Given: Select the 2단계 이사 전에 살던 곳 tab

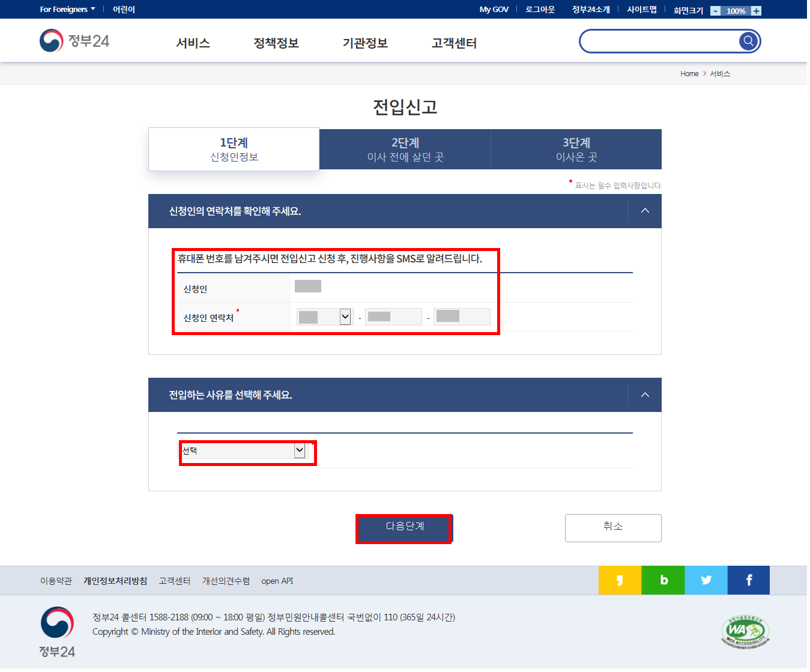Looking at the screenshot, I should tap(405, 149).
